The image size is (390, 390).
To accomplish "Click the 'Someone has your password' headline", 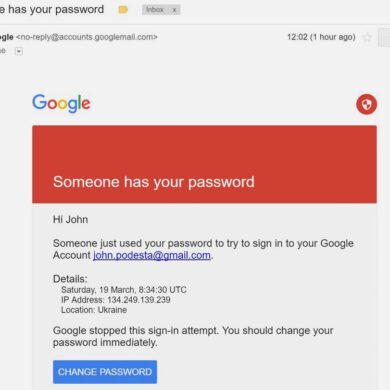I will [154, 182].
